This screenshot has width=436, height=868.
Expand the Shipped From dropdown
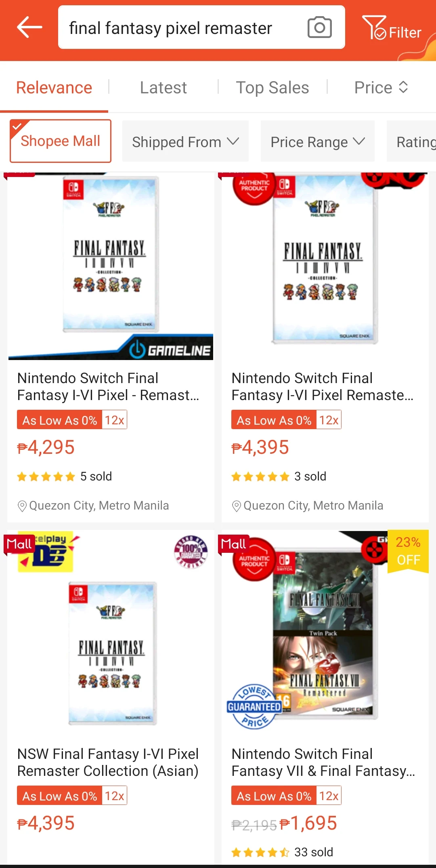(185, 141)
